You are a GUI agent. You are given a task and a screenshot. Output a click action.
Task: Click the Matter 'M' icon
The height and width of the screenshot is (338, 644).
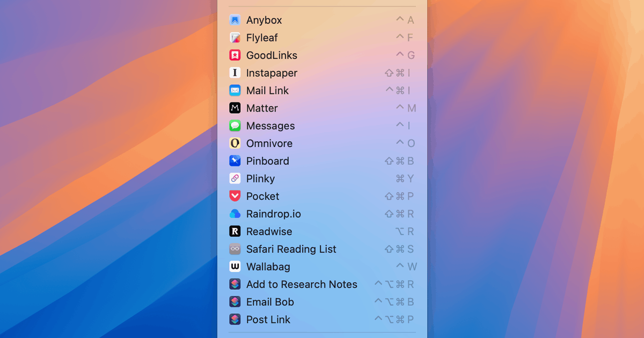coord(235,108)
